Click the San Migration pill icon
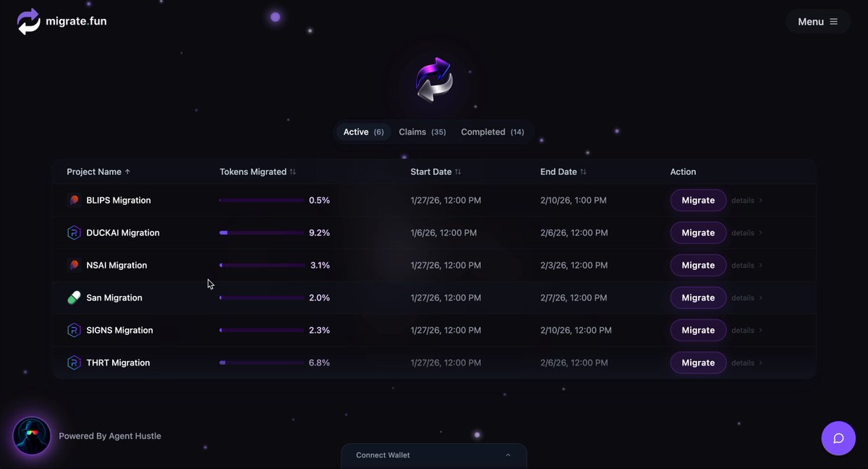Screen dimensions: 868x469 (74, 297)
